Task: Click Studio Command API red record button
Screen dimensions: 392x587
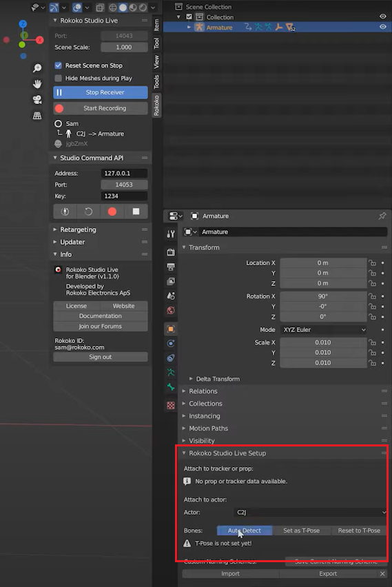Action: (x=112, y=212)
